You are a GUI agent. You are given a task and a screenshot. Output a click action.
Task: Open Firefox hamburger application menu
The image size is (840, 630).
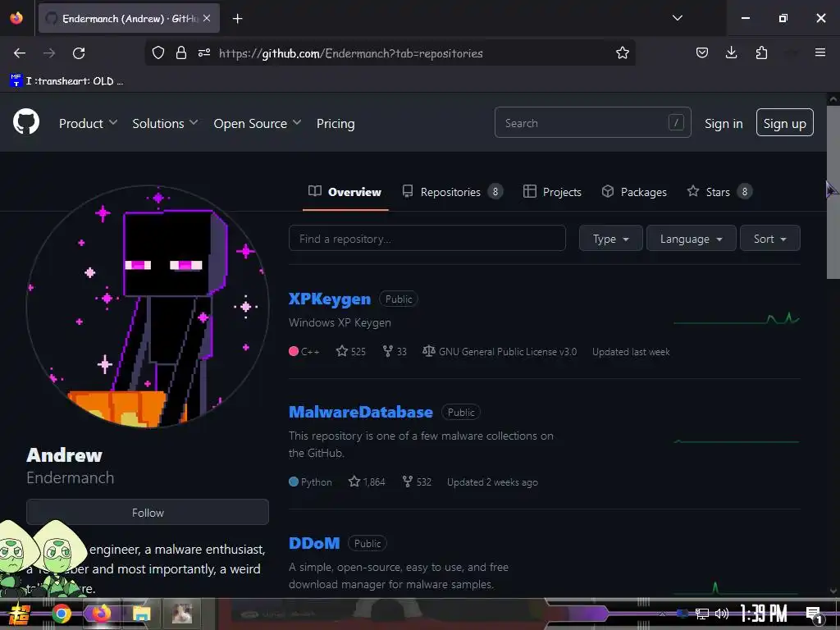[819, 52]
